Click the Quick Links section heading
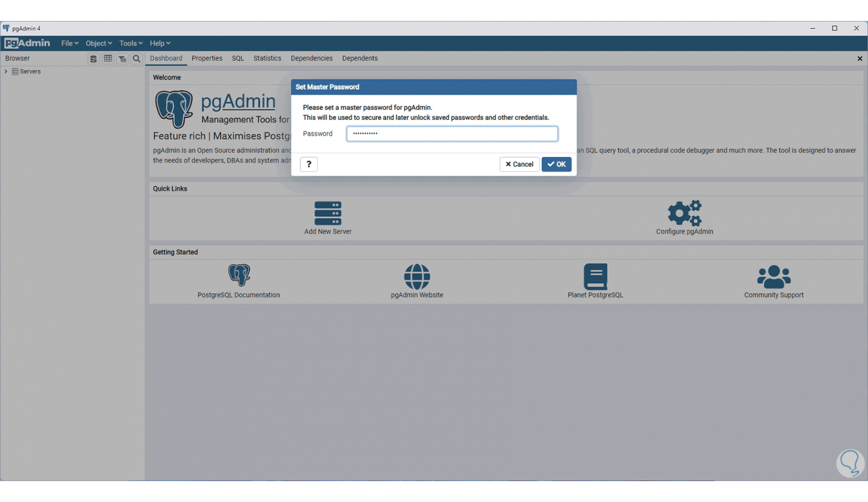Image resolution: width=868 pixels, height=502 pixels. 170,189
